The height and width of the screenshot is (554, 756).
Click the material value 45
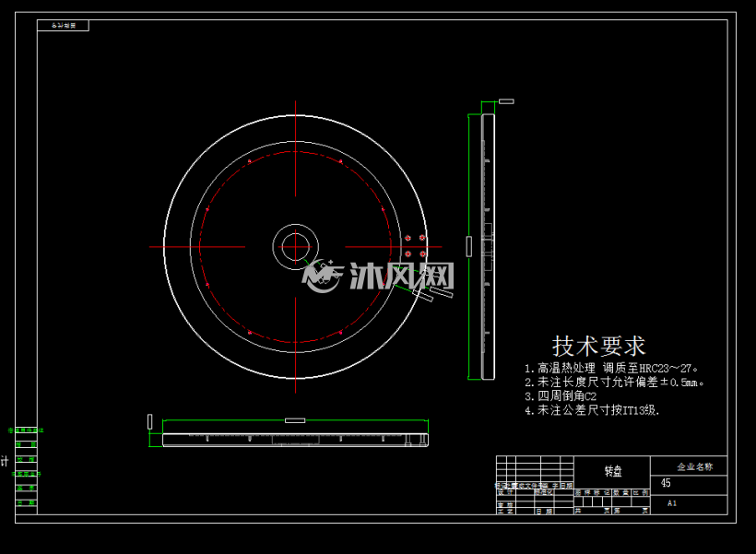(666, 483)
